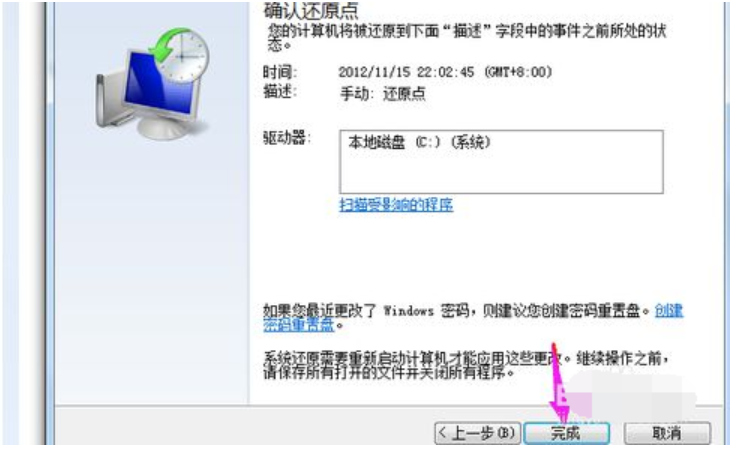
Task: Click the monitor stand base in restore graphic
Action: (x=163, y=128)
